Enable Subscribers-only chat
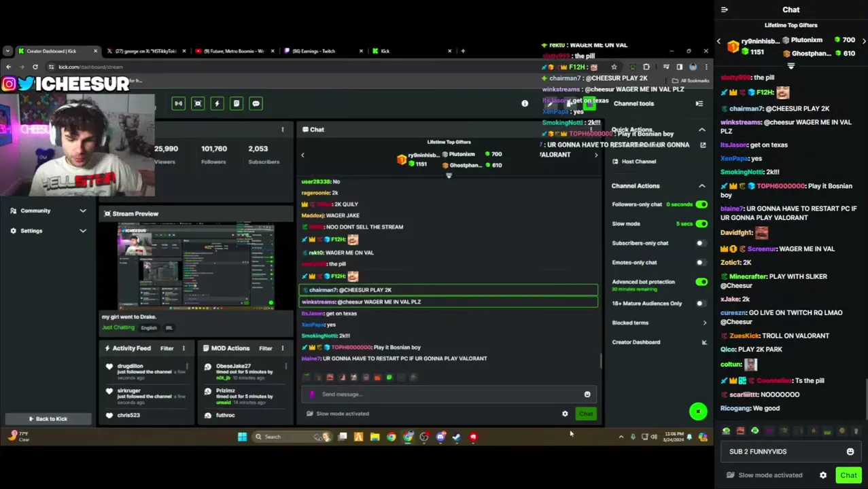Viewport: 868px width, 489px height. 701,243
